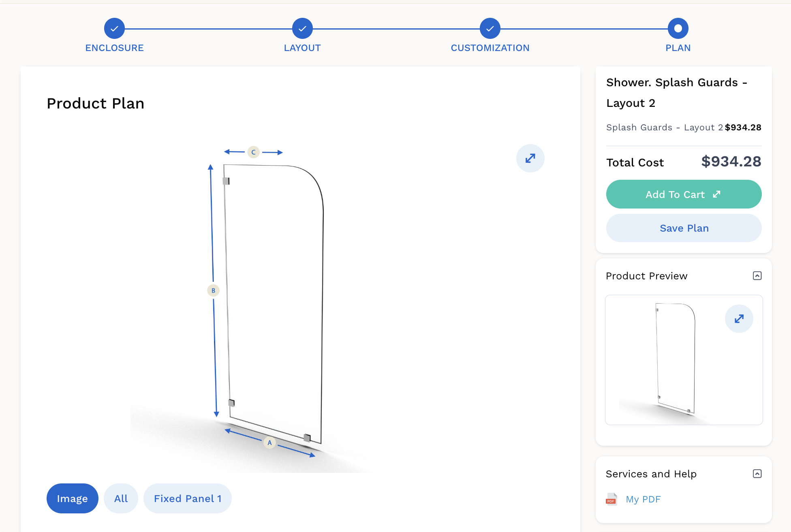
Task: Switch to the All view toggle
Action: click(121, 498)
